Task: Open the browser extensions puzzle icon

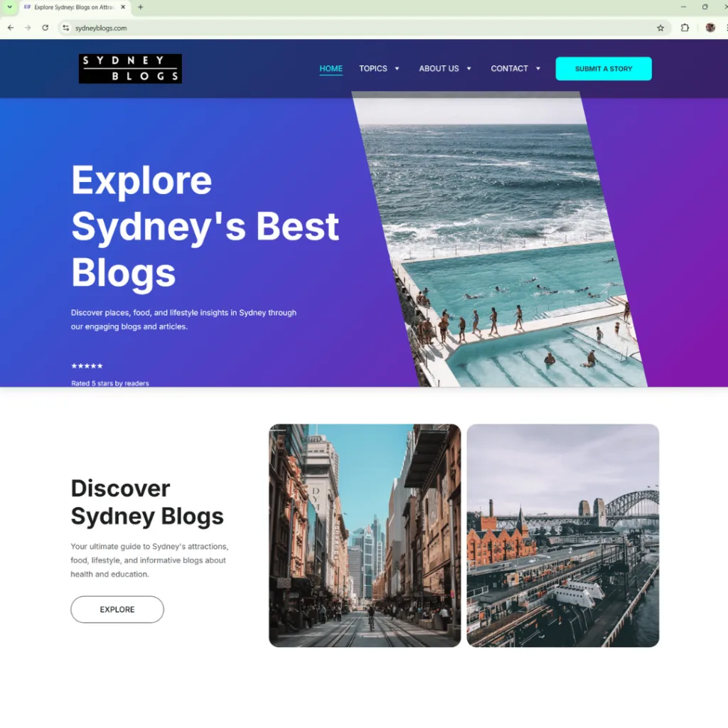Action: (x=685, y=28)
